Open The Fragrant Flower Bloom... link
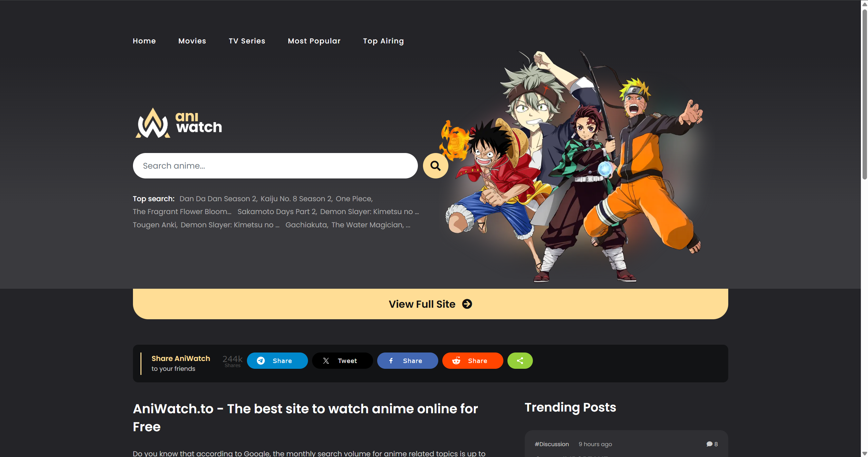This screenshot has width=868, height=457. click(182, 212)
